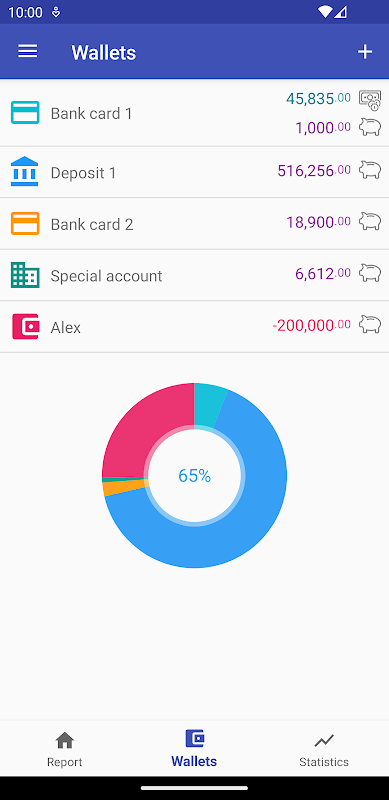The width and height of the screenshot is (389, 800).
Task: Open the Special account wallet entry
Action: point(194,276)
